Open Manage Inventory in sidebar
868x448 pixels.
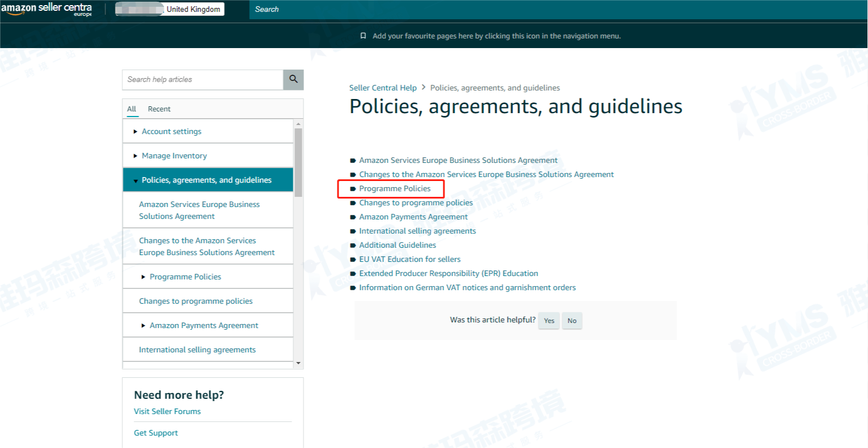point(174,156)
